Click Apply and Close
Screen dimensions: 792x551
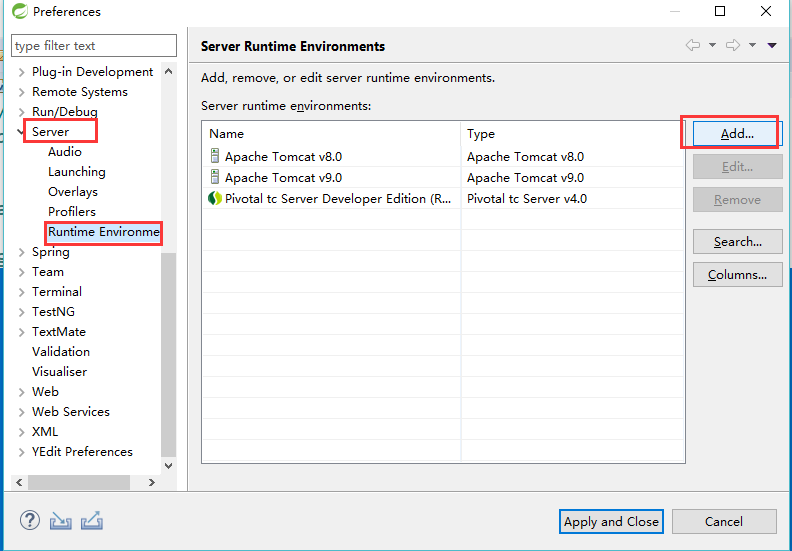tap(611, 522)
